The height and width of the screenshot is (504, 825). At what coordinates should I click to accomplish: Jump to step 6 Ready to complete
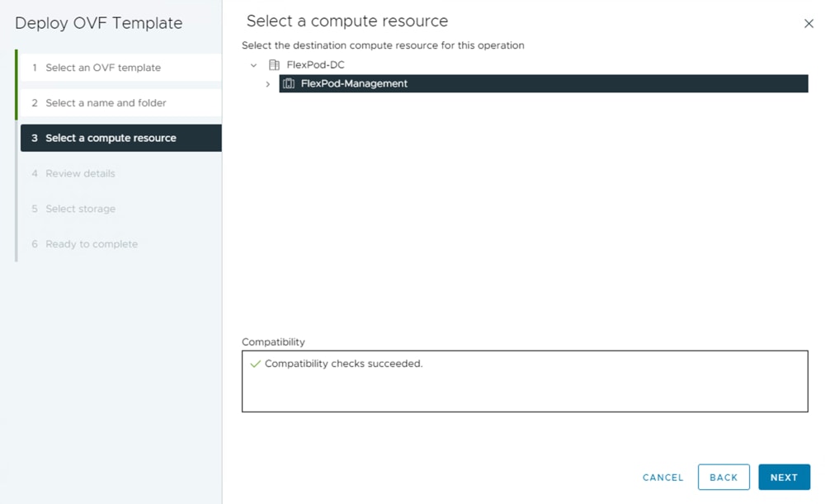pyautogui.click(x=92, y=244)
